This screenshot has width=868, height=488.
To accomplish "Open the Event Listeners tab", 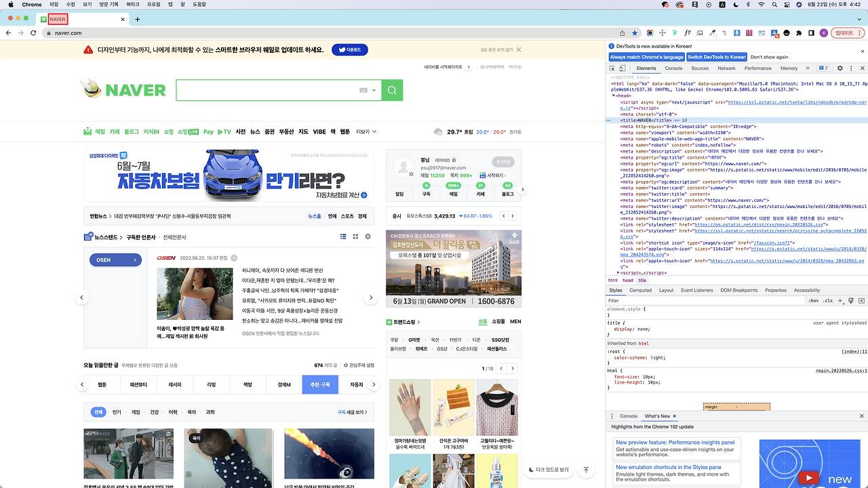I will click(697, 290).
